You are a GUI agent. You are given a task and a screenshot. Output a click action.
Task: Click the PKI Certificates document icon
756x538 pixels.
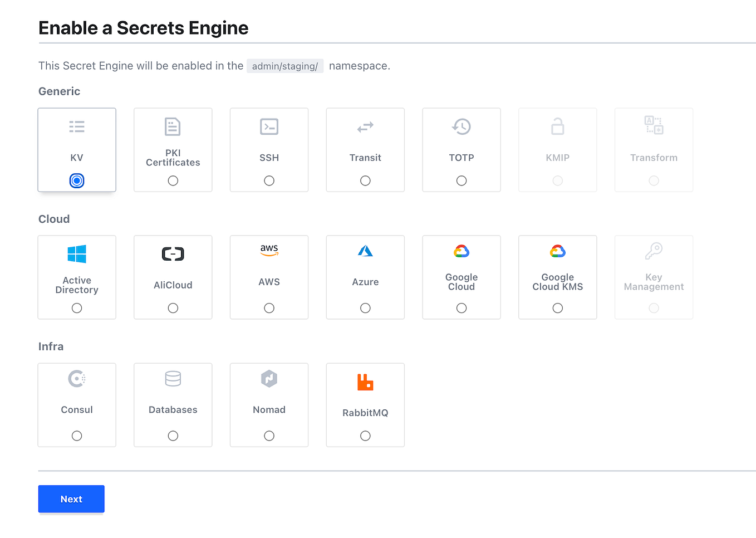(x=173, y=126)
